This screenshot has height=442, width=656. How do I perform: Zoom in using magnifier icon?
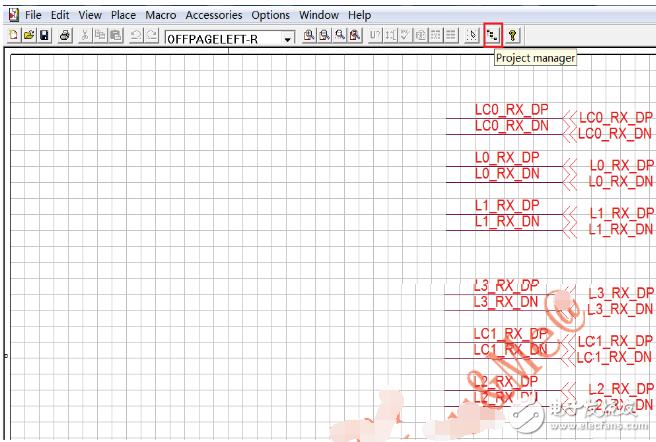(x=309, y=35)
